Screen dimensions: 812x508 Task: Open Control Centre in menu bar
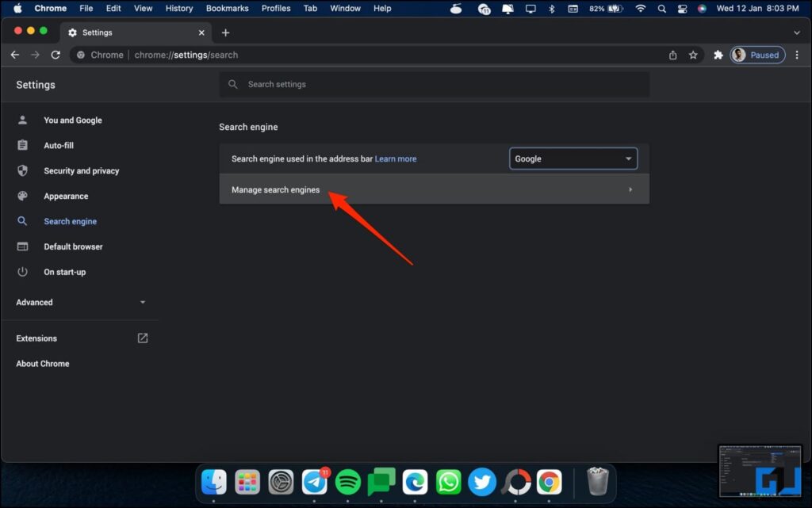pyautogui.click(x=682, y=8)
